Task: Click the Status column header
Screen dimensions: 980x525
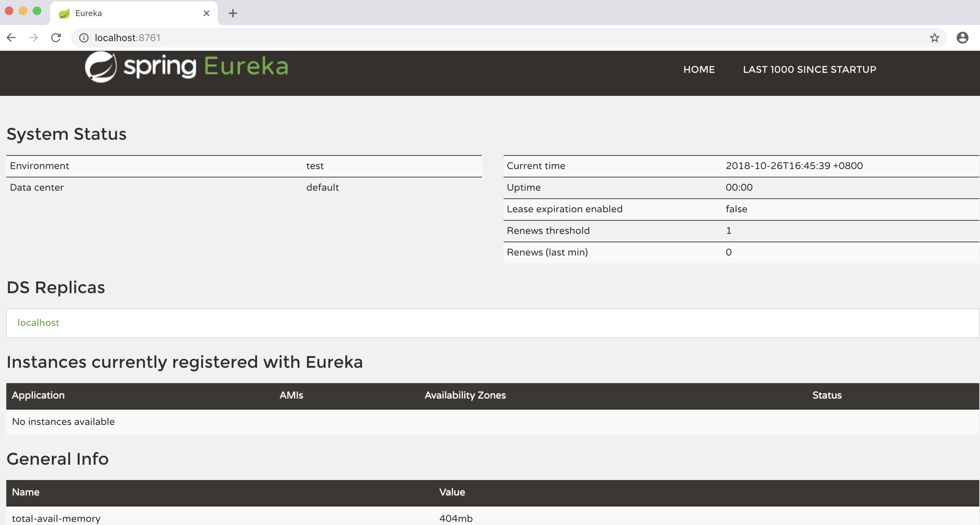Action: 827,395
